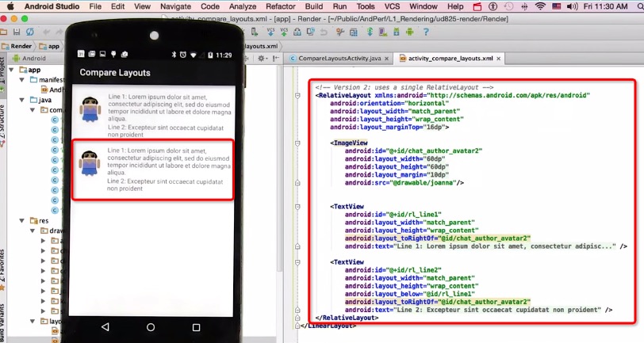Click the Render breadcrumb
This screenshot has width=644, height=343.
point(17,46)
